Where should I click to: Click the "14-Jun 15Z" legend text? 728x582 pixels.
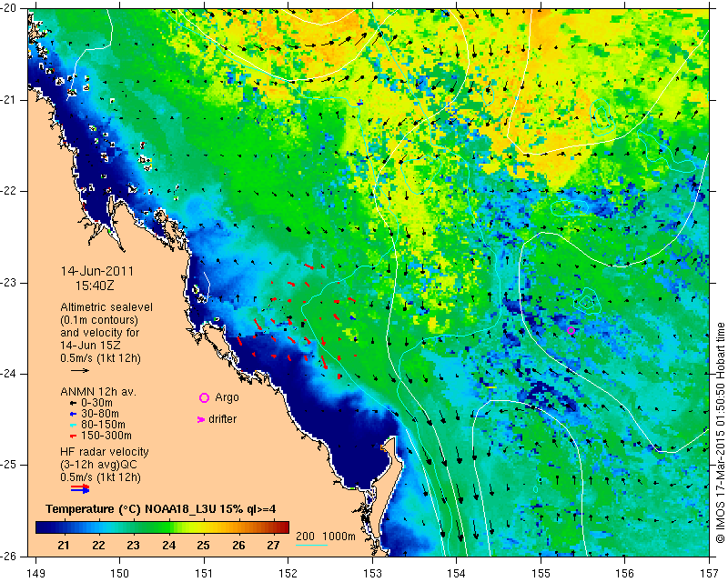(x=91, y=345)
